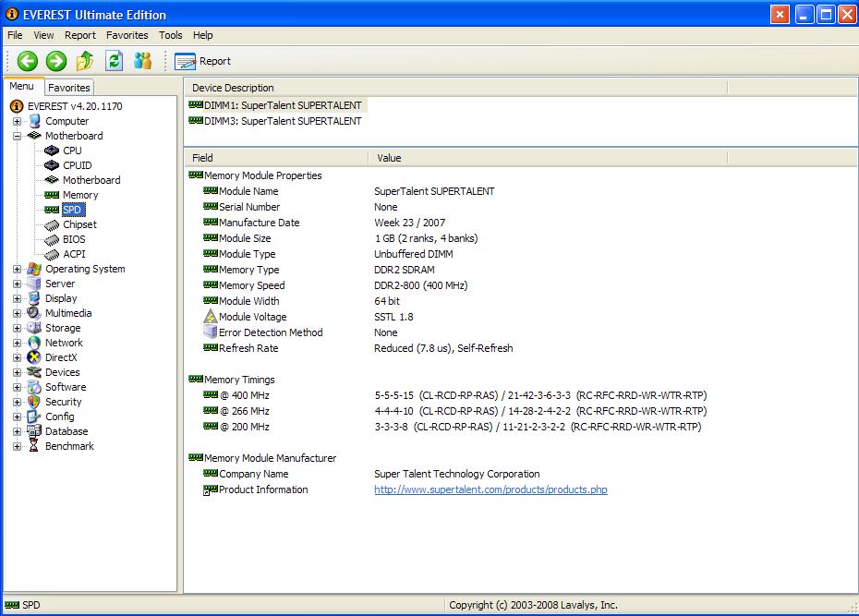This screenshot has width=859, height=616.
Task: Click the Multimedia speaker icon
Action: coord(34,313)
